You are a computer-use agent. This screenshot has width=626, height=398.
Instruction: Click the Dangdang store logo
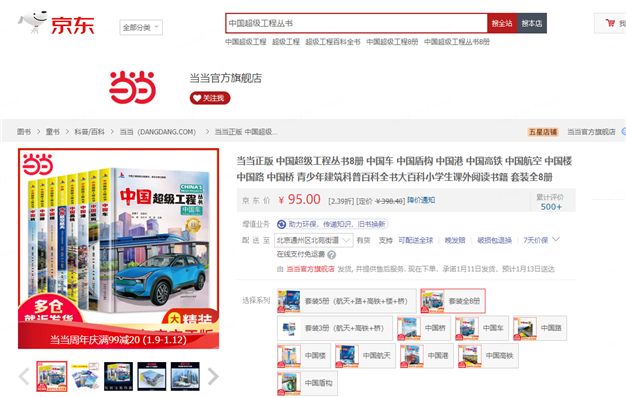(133, 87)
